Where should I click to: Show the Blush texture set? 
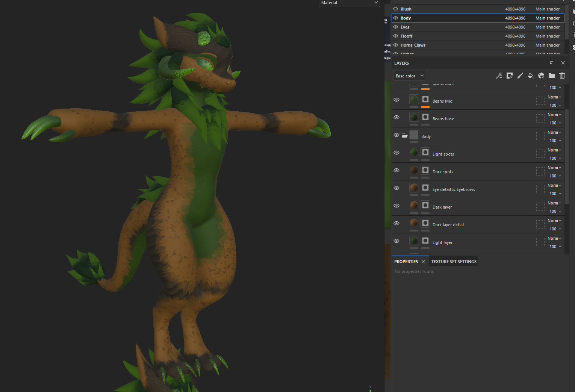pos(395,9)
